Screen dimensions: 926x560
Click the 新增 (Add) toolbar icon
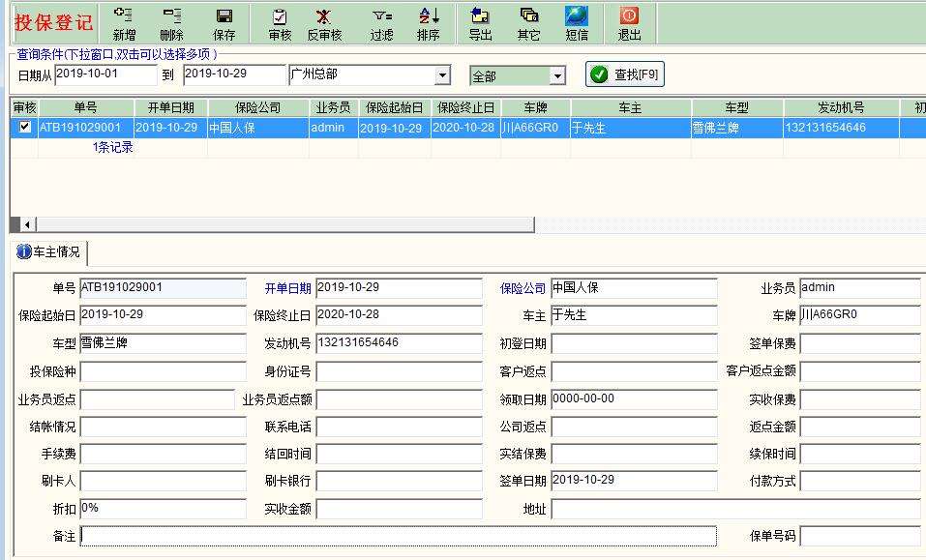[x=124, y=23]
